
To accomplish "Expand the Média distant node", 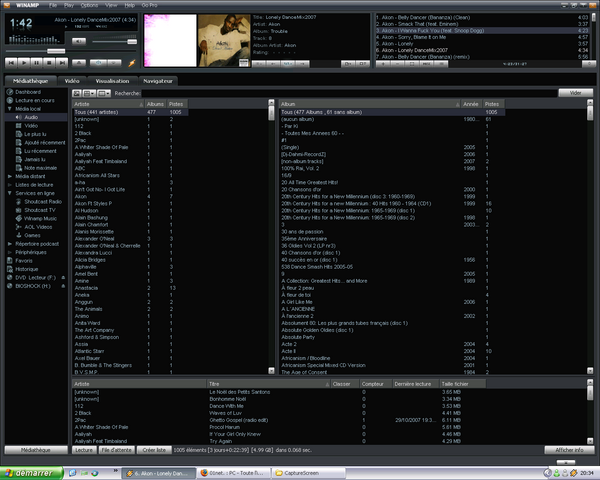I will (10, 176).
